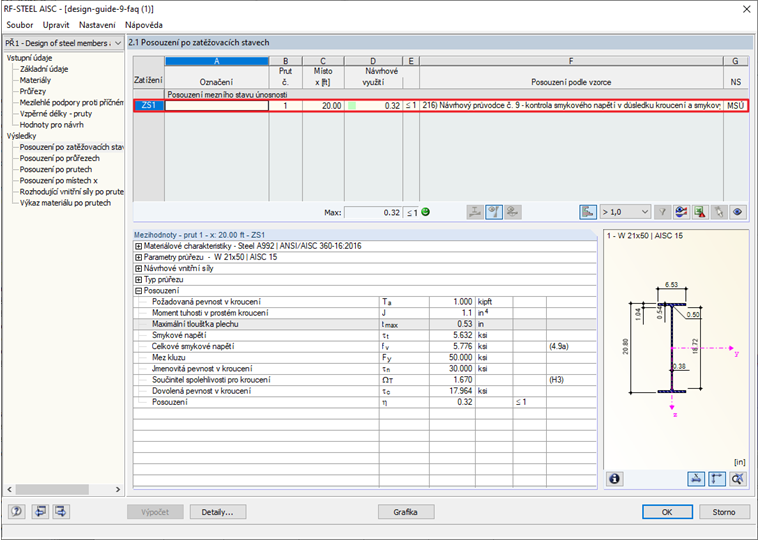Click the result diagrams icon next to the funnel
This screenshot has height=540, width=760.
coord(681,212)
